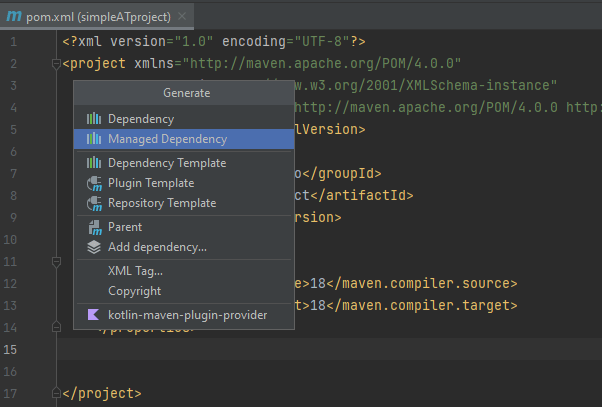Click line number 16 in the gutter
The image size is (602, 407).
10,371
